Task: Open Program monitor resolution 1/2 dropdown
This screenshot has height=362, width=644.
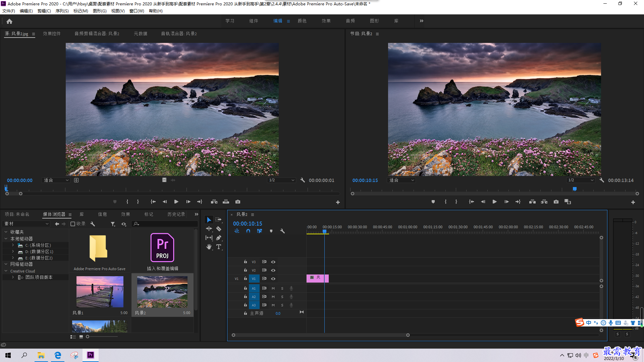Action: pos(581,180)
